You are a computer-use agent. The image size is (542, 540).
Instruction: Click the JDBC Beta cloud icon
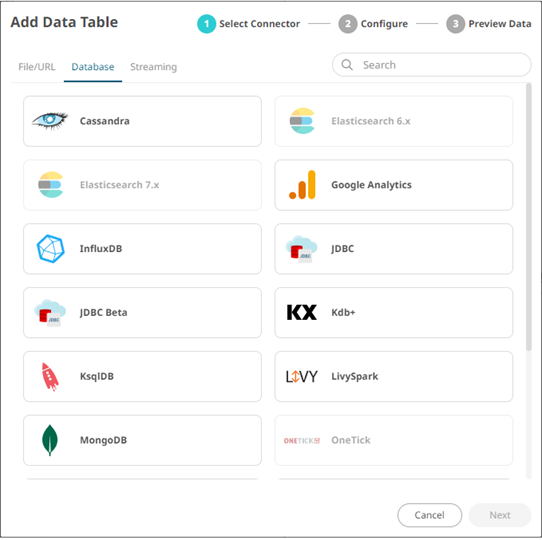tap(50, 313)
